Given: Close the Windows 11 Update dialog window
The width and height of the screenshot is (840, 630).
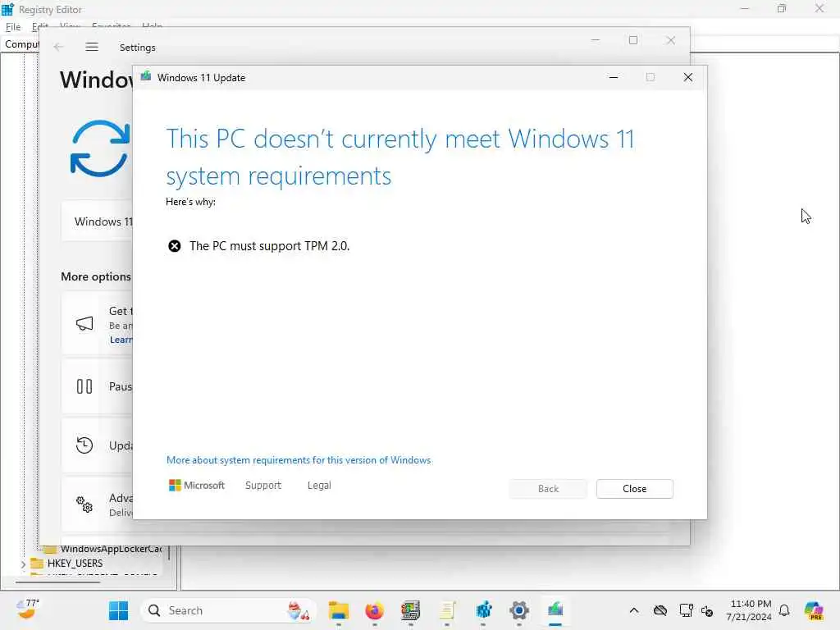Looking at the screenshot, I should [x=688, y=77].
